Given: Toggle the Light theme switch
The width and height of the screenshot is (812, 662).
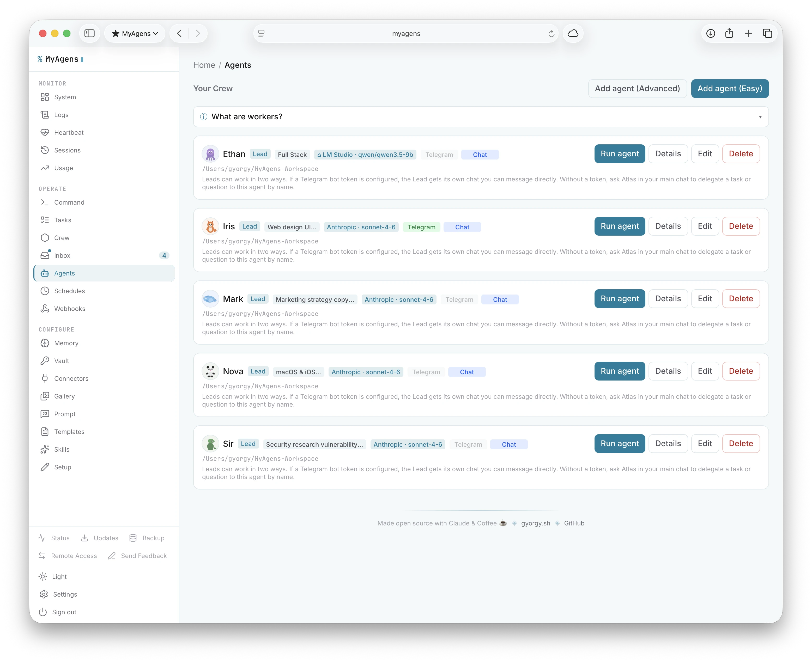Looking at the screenshot, I should (x=53, y=577).
